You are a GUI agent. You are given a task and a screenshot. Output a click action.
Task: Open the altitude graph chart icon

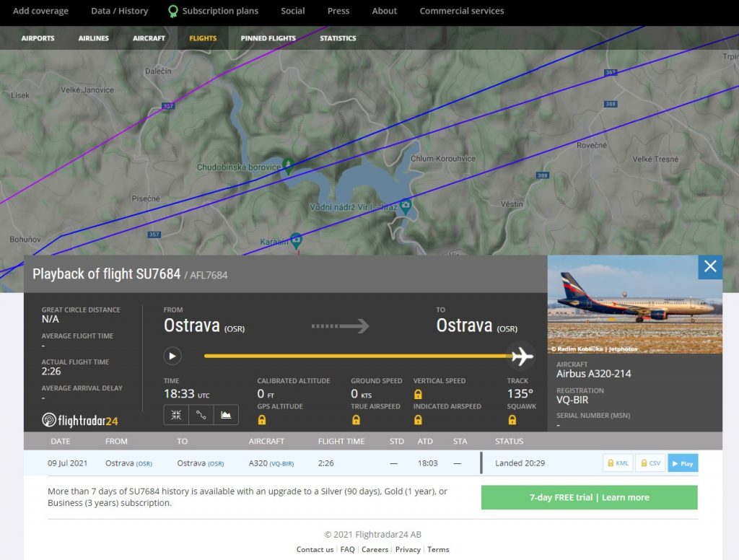pos(226,415)
